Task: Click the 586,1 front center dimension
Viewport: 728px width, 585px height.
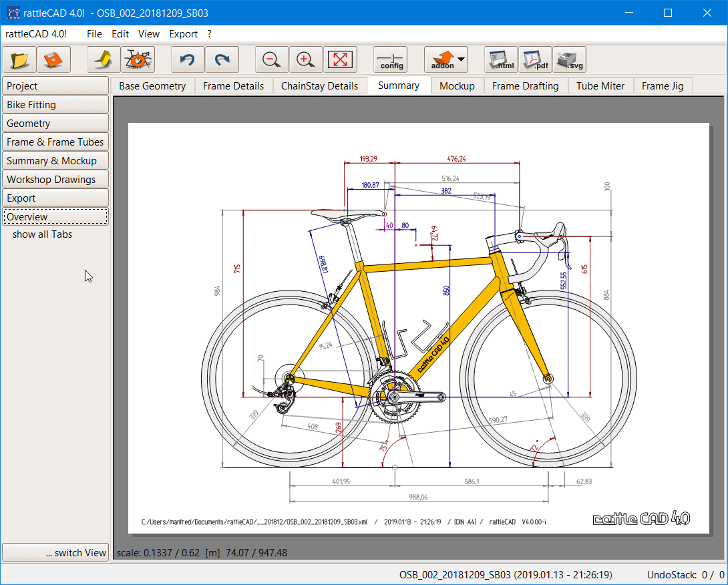Action: pyautogui.click(x=472, y=482)
